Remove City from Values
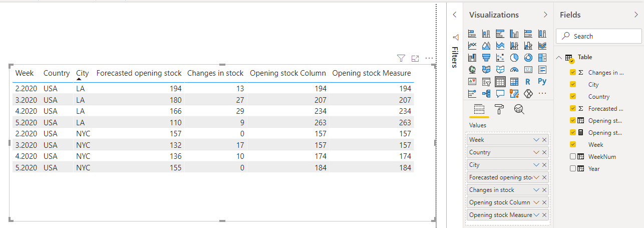Viewport: 644px width, 228px height. tap(545, 165)
